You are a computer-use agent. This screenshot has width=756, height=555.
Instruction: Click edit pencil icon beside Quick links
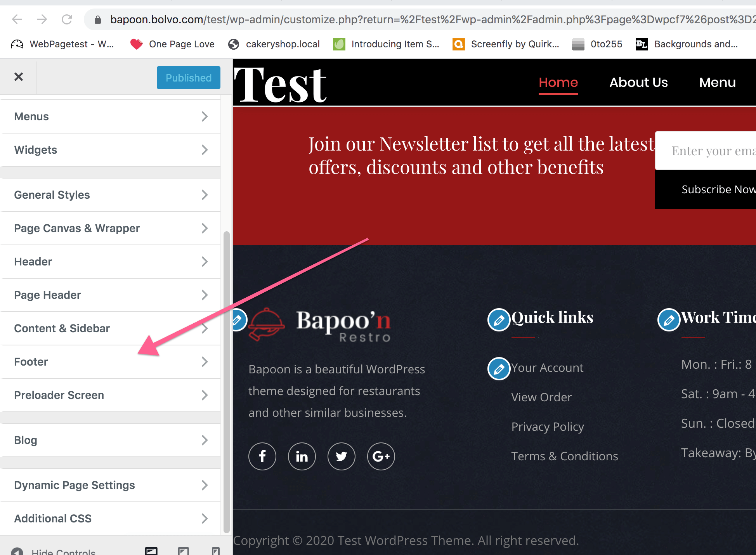click(499, 320)
